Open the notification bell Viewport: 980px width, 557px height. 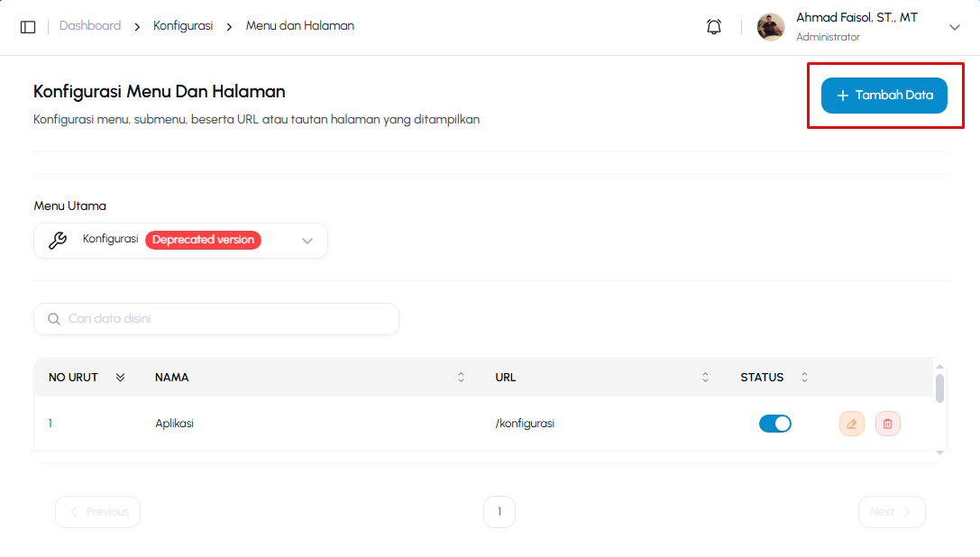[714, 27]
